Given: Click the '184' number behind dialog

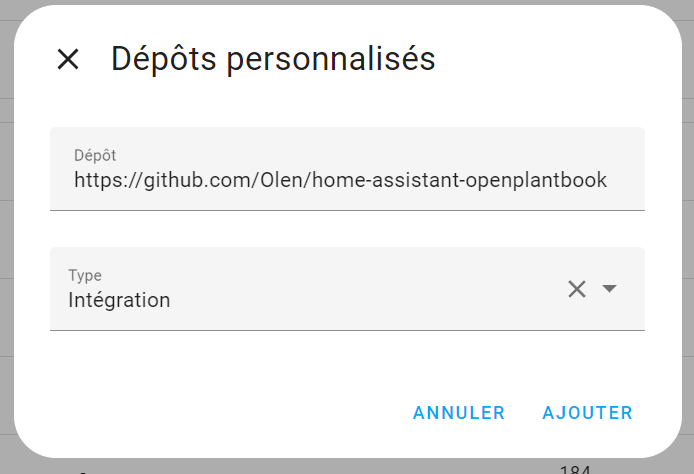Looking at the screenshot, I should pyautogui.click(x=575, y=470).
